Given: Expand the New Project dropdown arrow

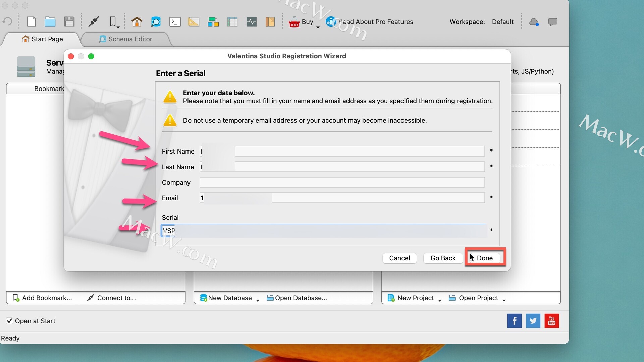Looking at the screenshot, I should point(440,300).
